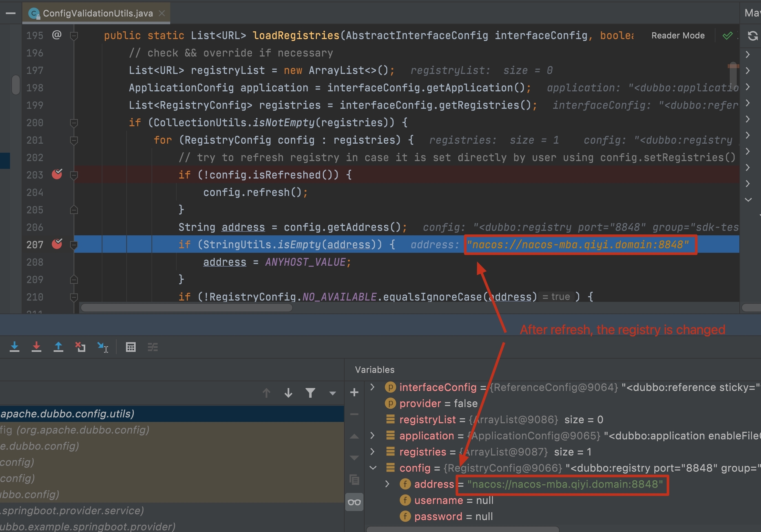Image resolution: width=761 pixels, height=532 pixels.
Task: Expand the interfaceConfig variable node
Action: point(372,387)
